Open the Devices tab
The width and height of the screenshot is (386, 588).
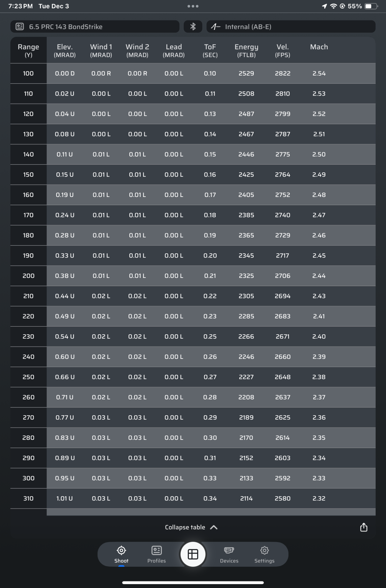point(229,554)
